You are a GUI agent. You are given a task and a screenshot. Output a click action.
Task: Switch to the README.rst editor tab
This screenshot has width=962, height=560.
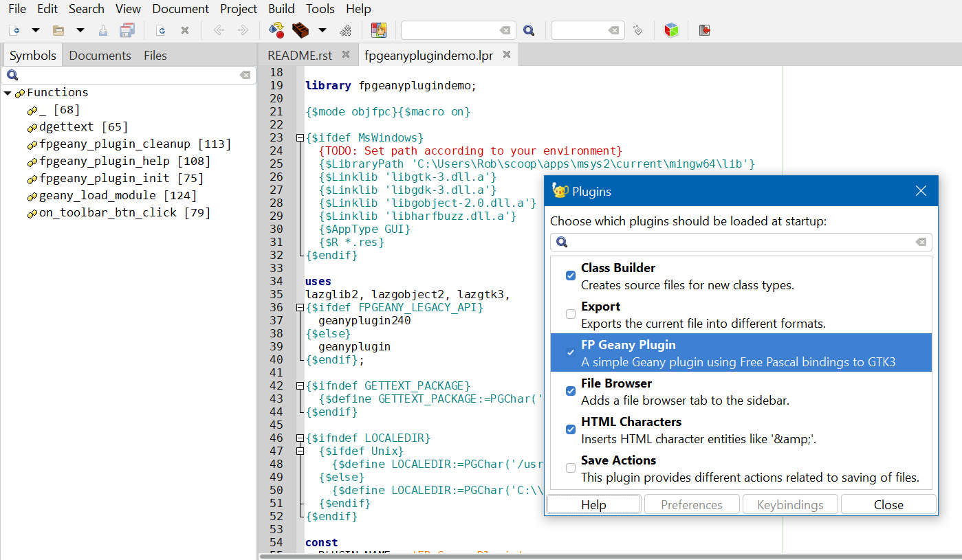300,56
